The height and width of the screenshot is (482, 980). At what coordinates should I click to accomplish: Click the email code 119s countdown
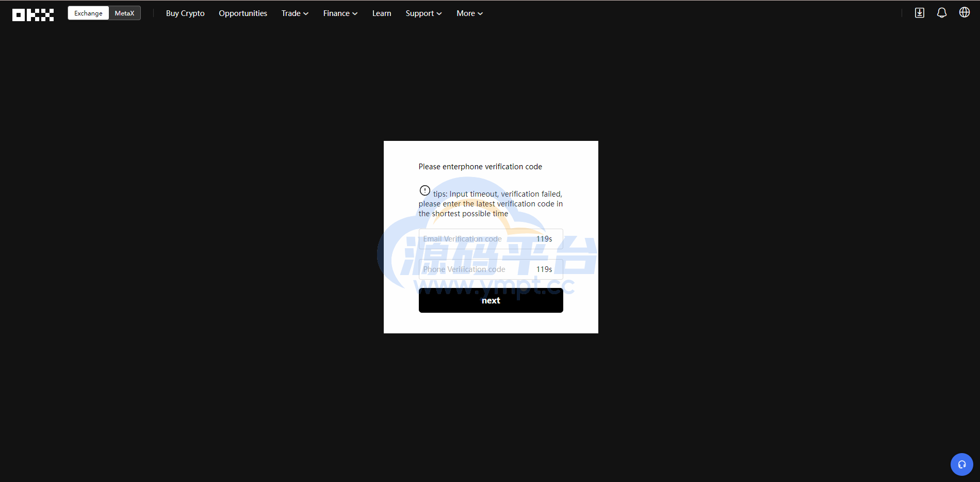544,239
